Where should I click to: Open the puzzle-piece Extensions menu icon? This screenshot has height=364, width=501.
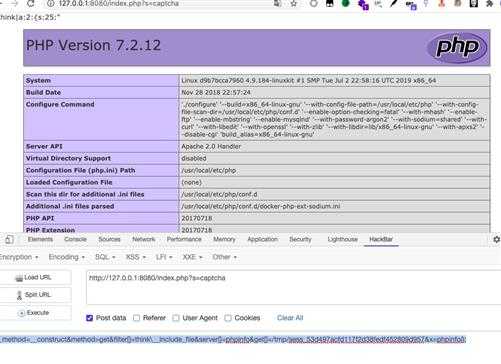pyautogui.click(x=490, y=3)
